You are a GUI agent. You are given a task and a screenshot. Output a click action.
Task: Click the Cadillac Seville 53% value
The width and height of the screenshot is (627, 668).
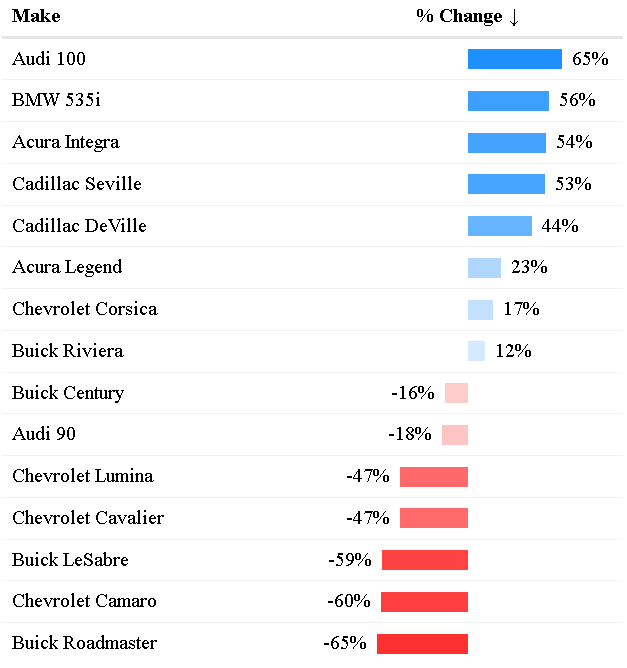(x=573, y=184)
